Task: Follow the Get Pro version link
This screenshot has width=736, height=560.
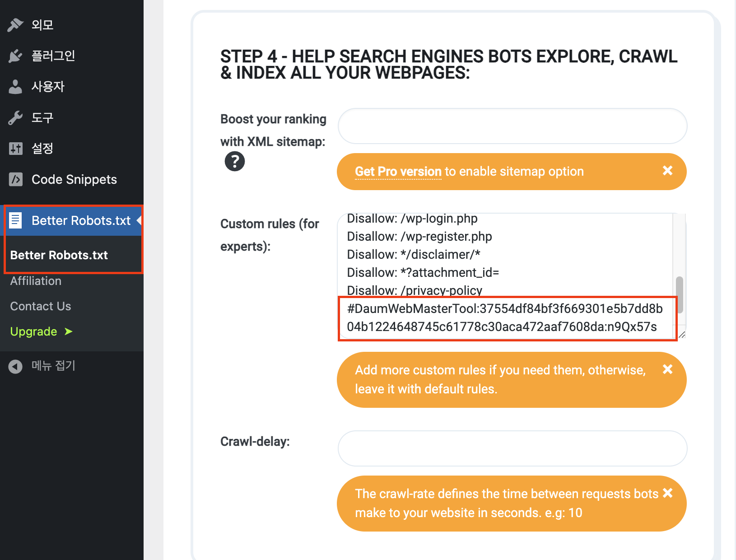Action: coord(398,172)
